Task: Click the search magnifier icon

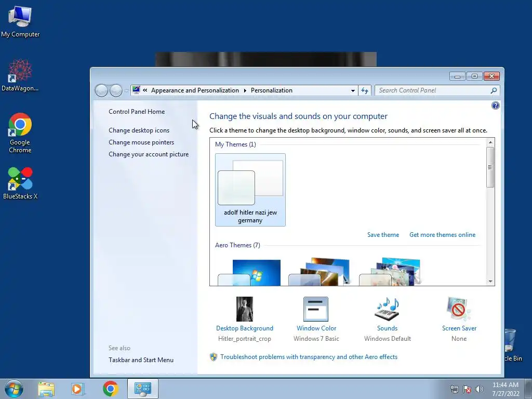Action: tap(494, 90)
